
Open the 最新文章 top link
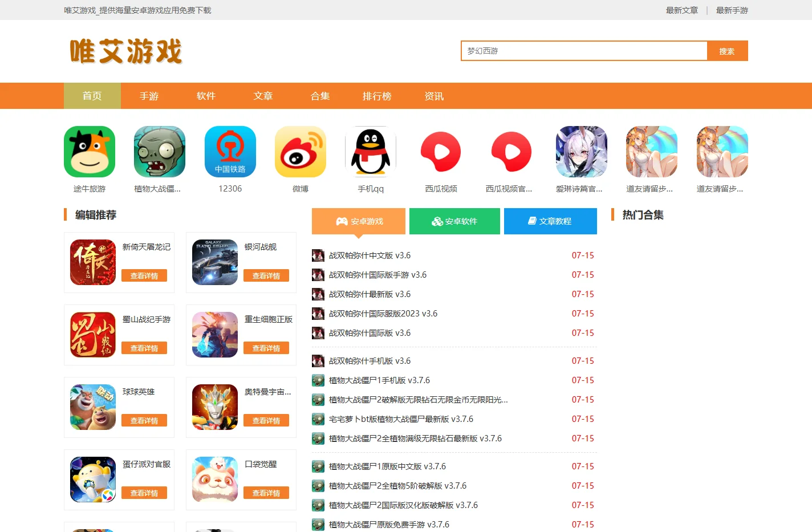pos(682,10)
